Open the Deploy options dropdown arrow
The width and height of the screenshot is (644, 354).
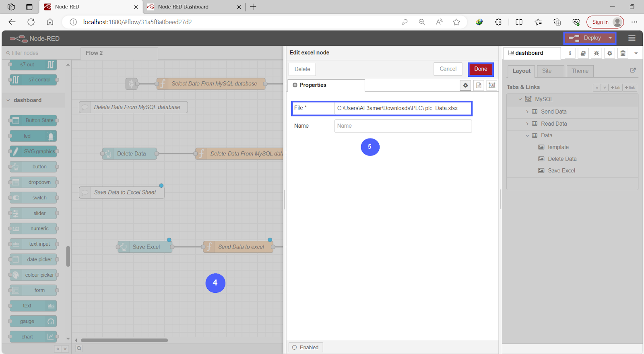coord(610,38)
